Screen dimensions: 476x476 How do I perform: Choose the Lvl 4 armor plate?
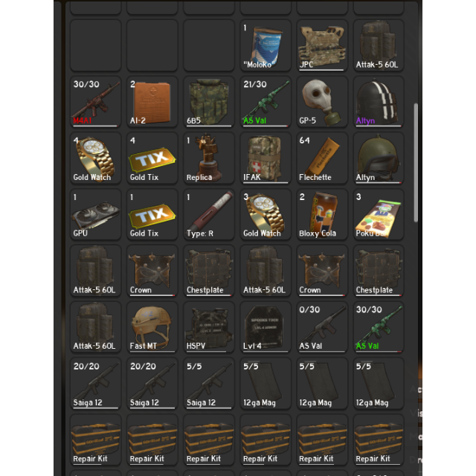(266, 327)
